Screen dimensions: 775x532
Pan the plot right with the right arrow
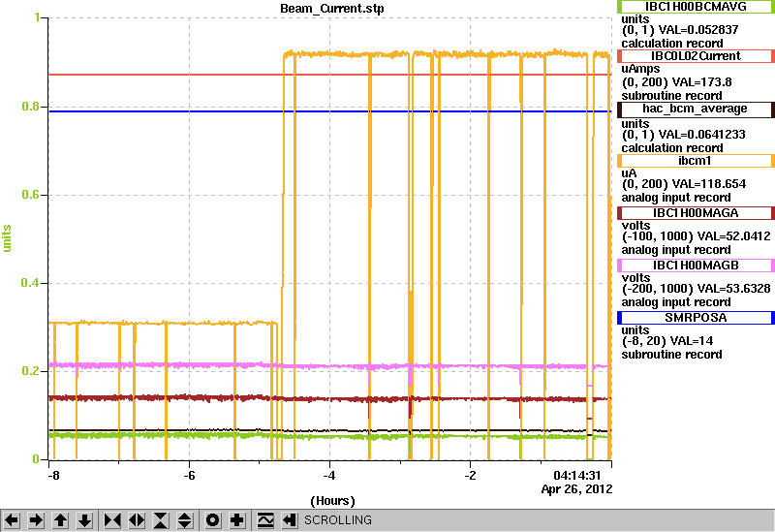click(36, 520)
